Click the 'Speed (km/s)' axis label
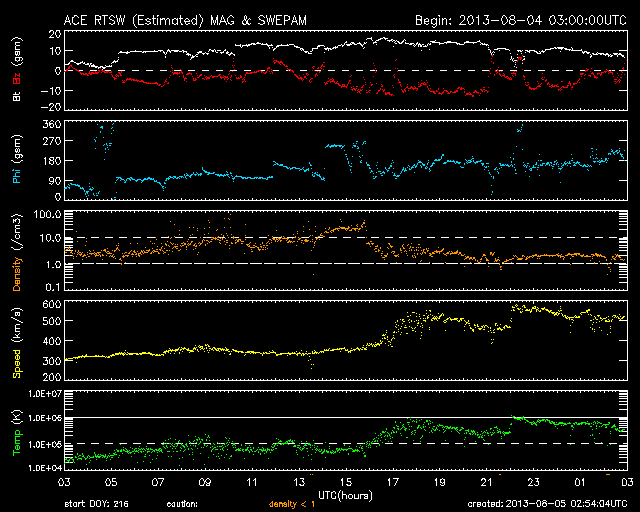 point(17,343)
